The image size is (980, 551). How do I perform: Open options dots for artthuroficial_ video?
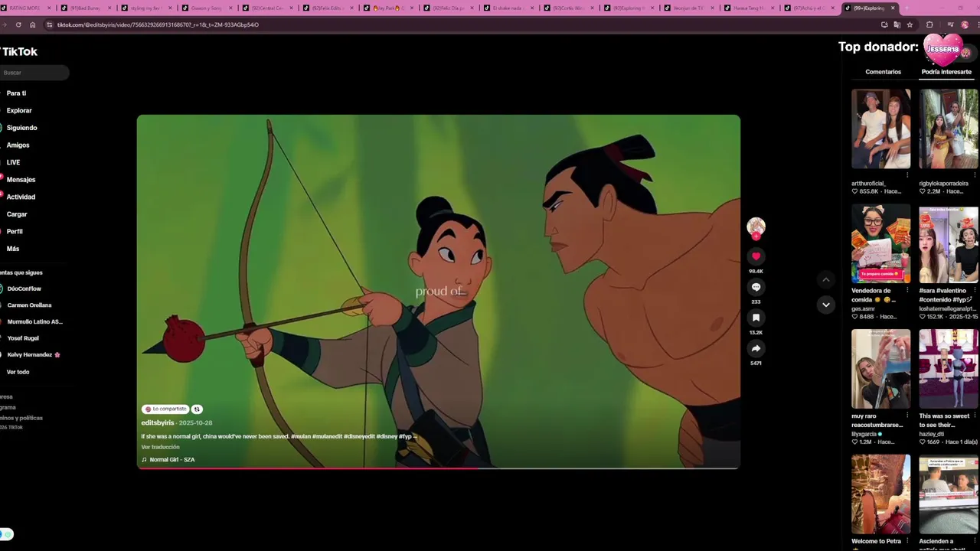[907, 175]
